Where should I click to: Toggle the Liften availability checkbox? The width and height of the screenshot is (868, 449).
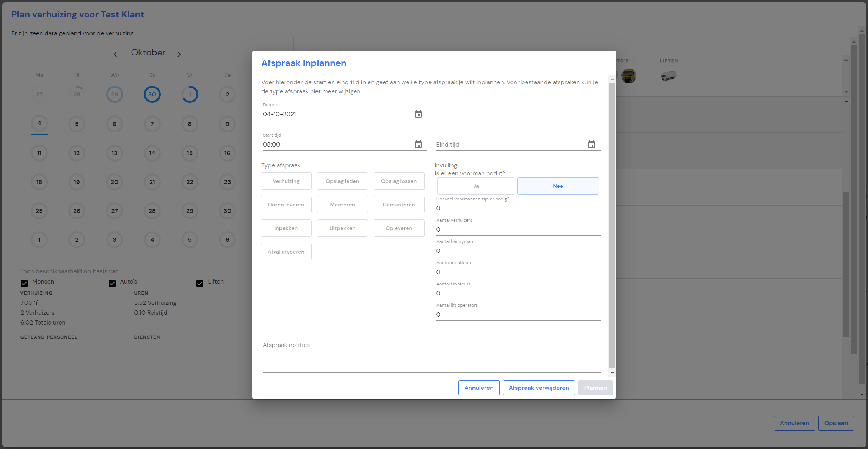tap(200, 283)
